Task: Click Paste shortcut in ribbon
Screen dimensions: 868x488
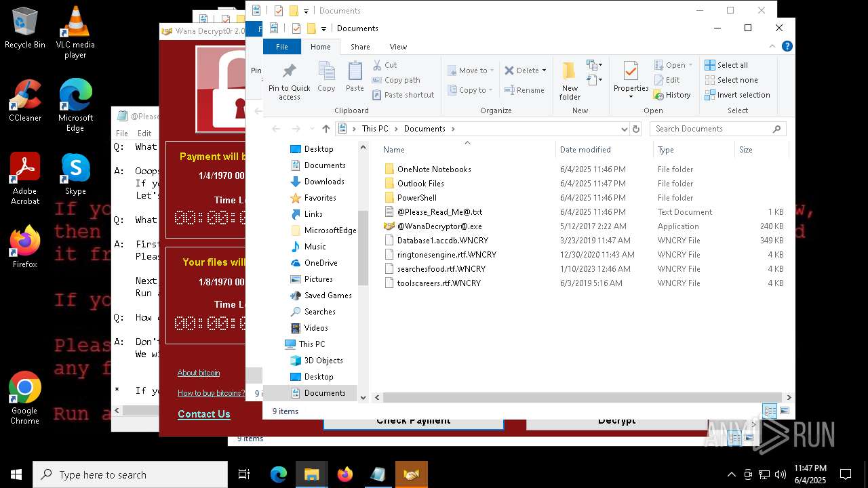Action: point(403,95)
